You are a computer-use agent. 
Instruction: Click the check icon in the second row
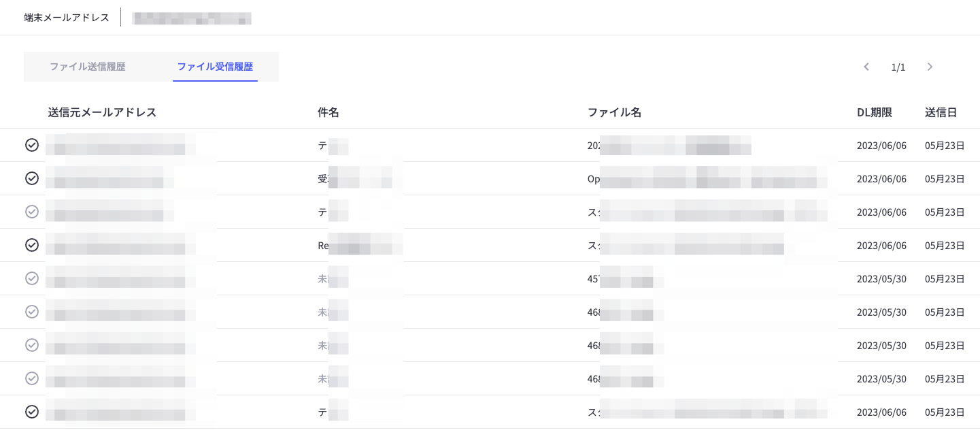(32, 178)
